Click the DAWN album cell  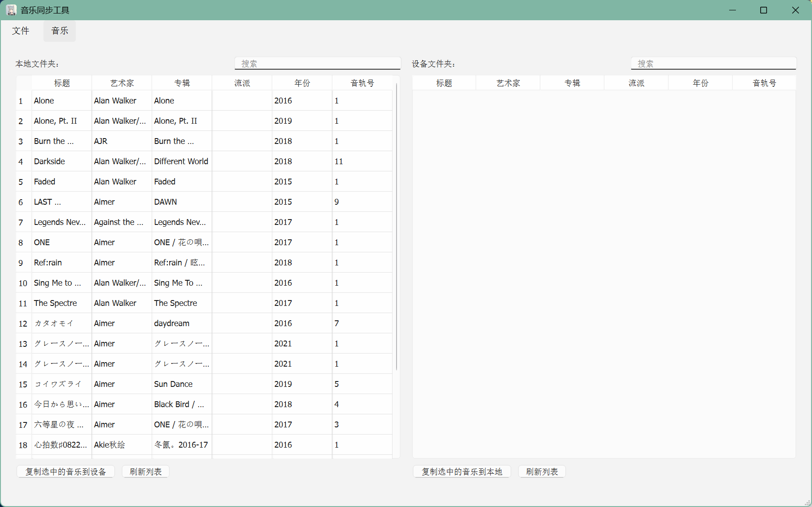point(182,202)
